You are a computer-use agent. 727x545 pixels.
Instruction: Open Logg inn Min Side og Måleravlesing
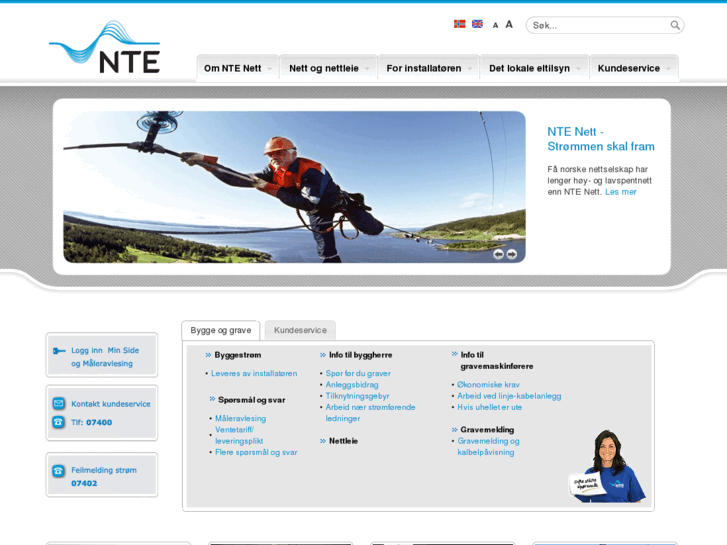tap(105, 357)
